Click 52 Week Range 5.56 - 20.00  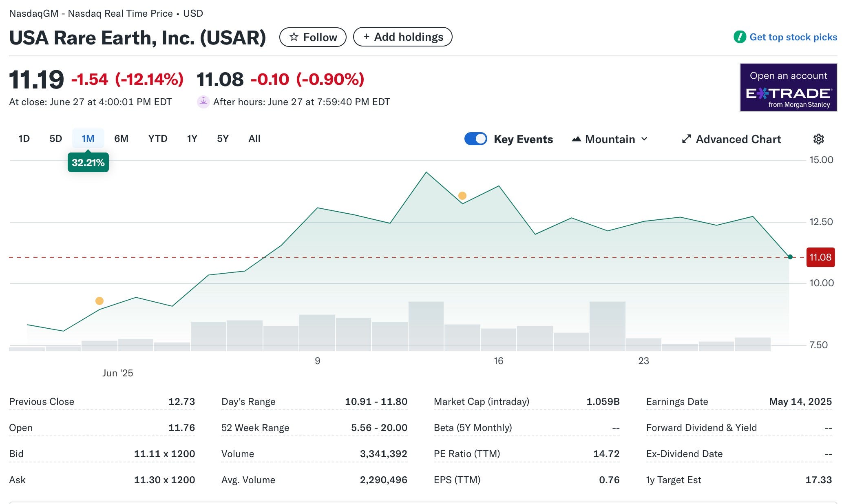point(379,428)
